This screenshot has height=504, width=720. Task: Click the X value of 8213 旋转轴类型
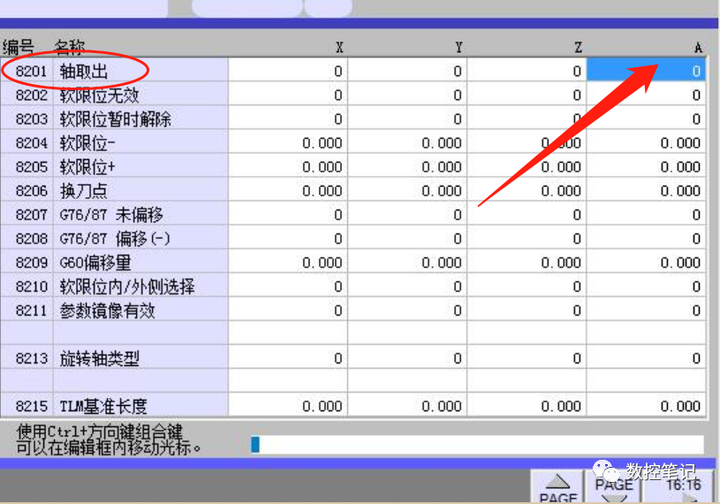(288, 358)
